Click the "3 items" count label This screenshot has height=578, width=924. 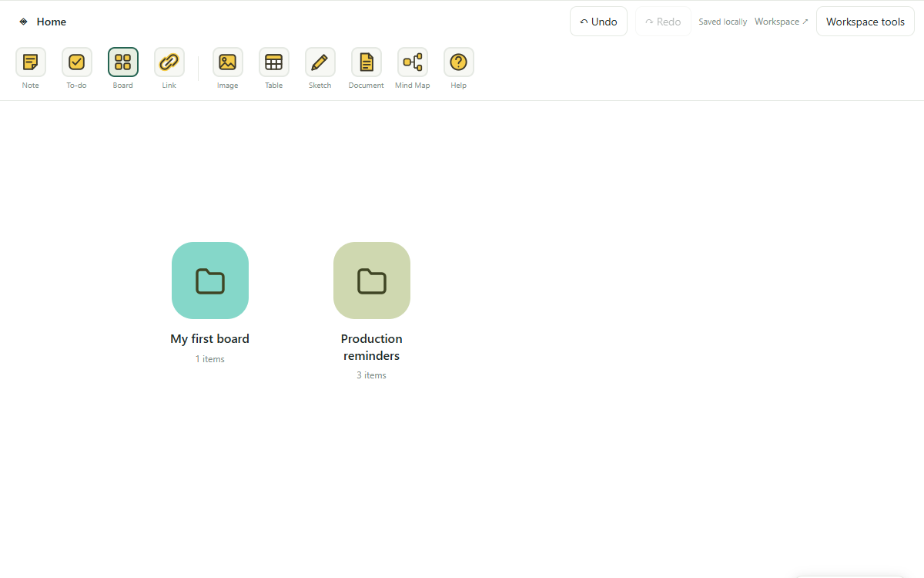372,375
